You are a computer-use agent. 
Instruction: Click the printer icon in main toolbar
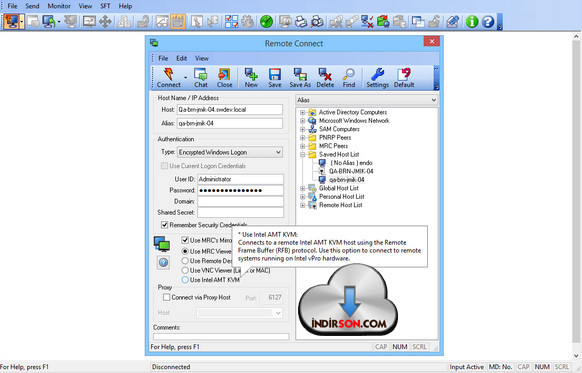coord(301,22)
